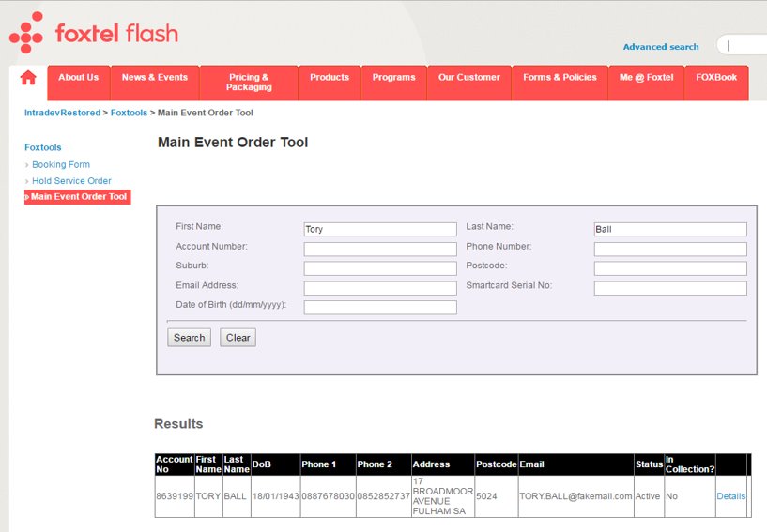Click the DoB column header
The image size is (767, 532).
point(275,464)
